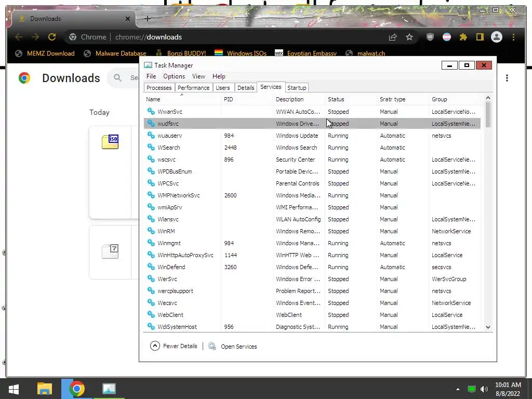The width and height of the screenshot is (532, 399).
Task: Click the ISO file icon in downloads
Action: pyautogui.click(x=110, y=142)
